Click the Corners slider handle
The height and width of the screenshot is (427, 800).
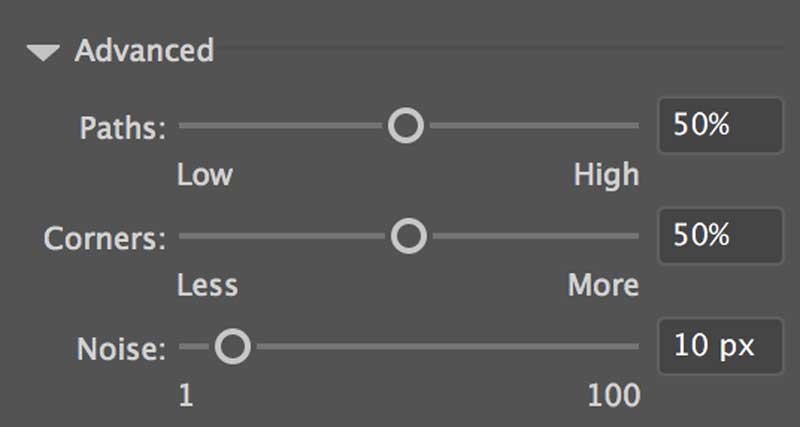tap(408, 237)
